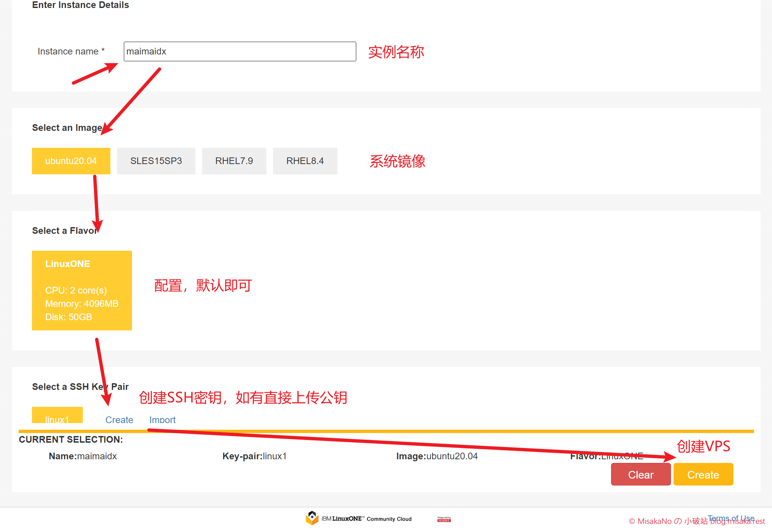
Task: Click the Instance name label
Action: 68,51
